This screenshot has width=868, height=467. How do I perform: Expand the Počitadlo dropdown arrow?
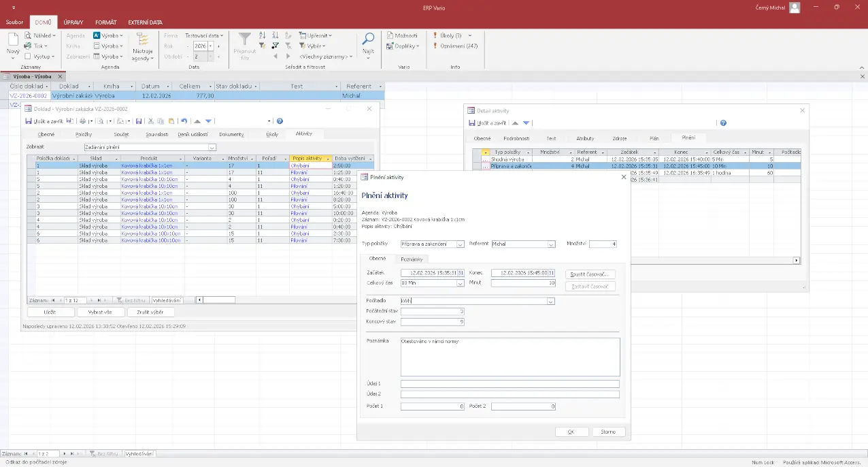[550, 301]
